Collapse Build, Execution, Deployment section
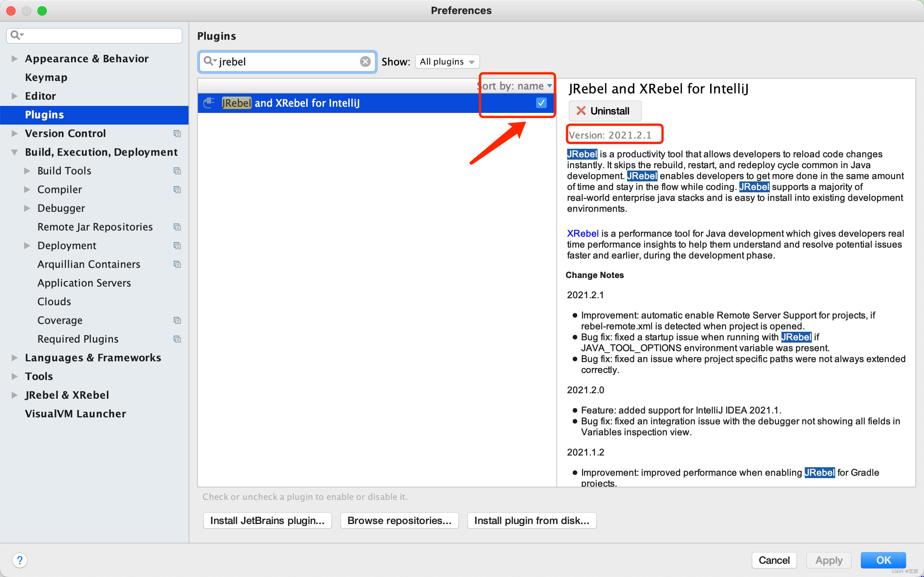Viewport: 924px width, 577px height. [14, 152]
